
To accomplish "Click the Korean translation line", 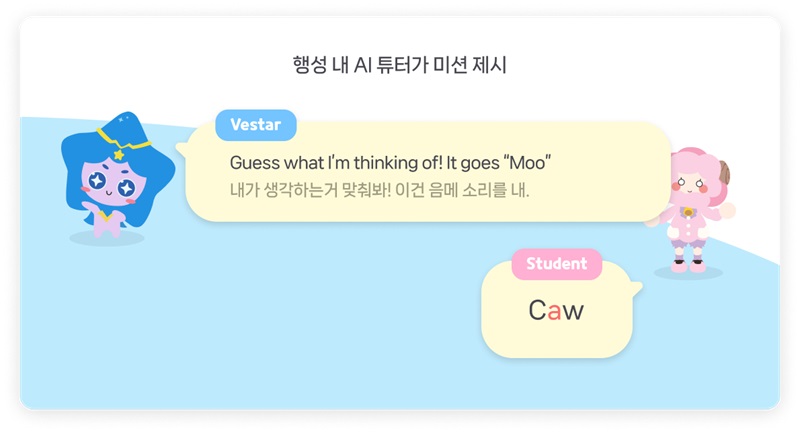I will pyautogui.click(x=378, y=189).
